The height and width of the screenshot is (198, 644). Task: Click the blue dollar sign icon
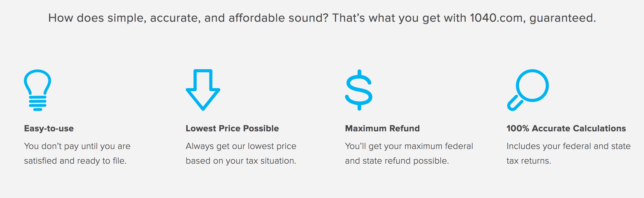click(359, 90)
